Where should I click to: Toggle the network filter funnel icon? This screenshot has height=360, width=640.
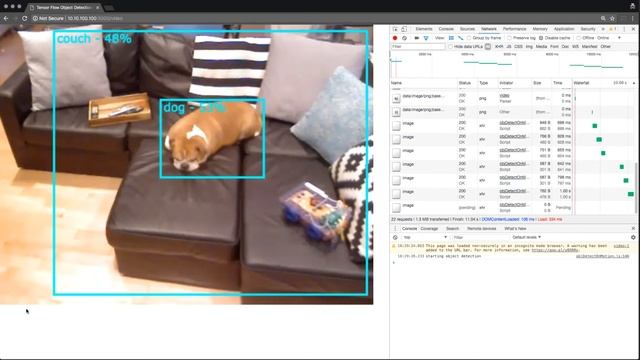coord(426,38)
